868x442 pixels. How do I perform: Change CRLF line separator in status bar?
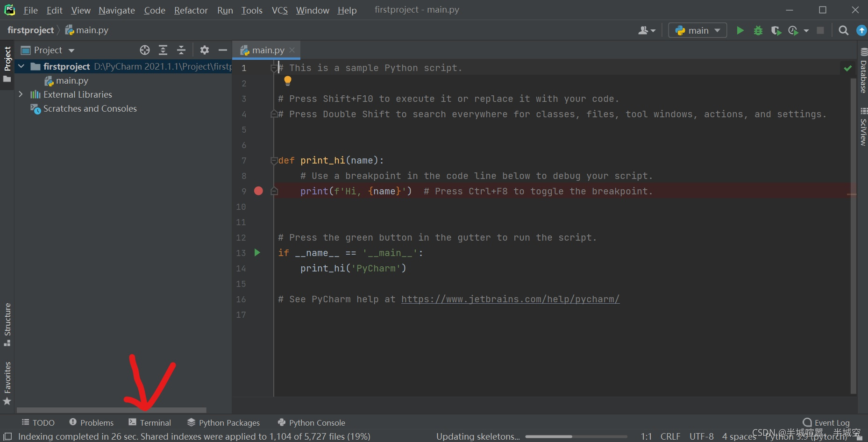click(670, 436)
